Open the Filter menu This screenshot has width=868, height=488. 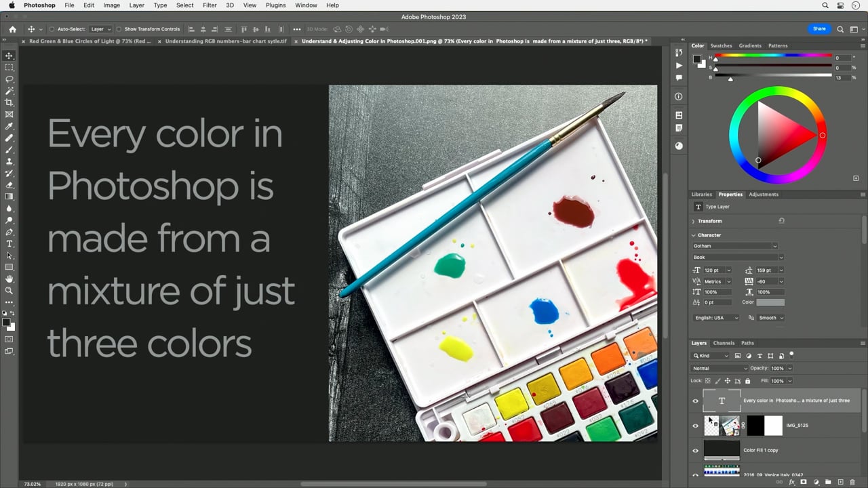210,5
